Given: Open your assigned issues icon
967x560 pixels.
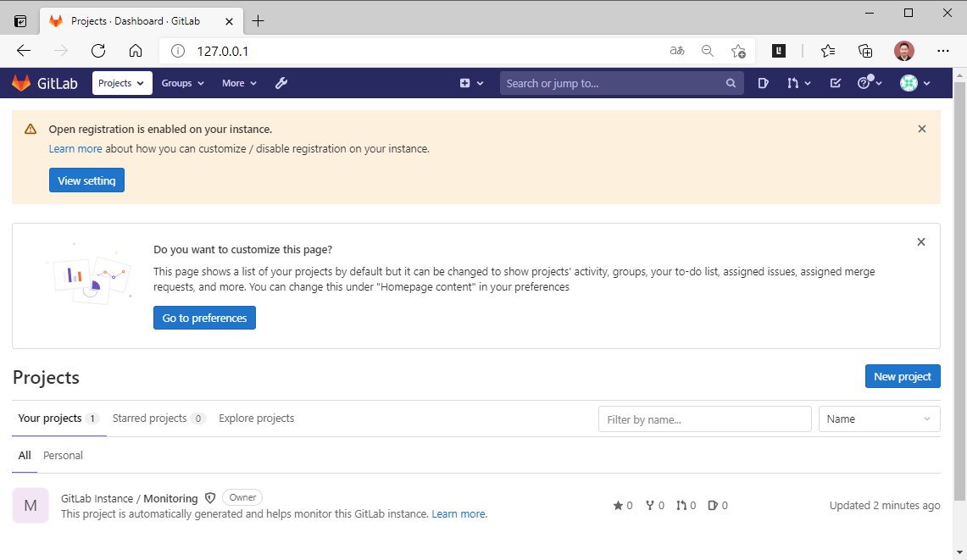Looking at the screenshot, I should [x=763, y=82].
